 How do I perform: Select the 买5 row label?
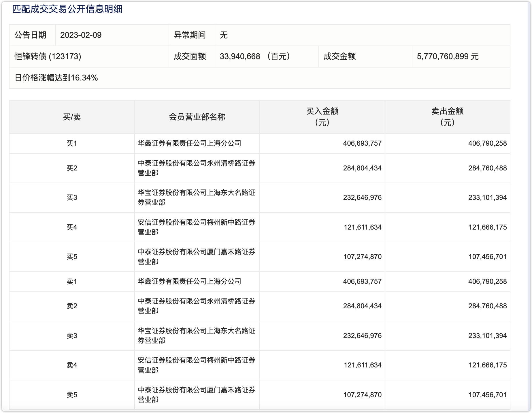coord(72,257)
